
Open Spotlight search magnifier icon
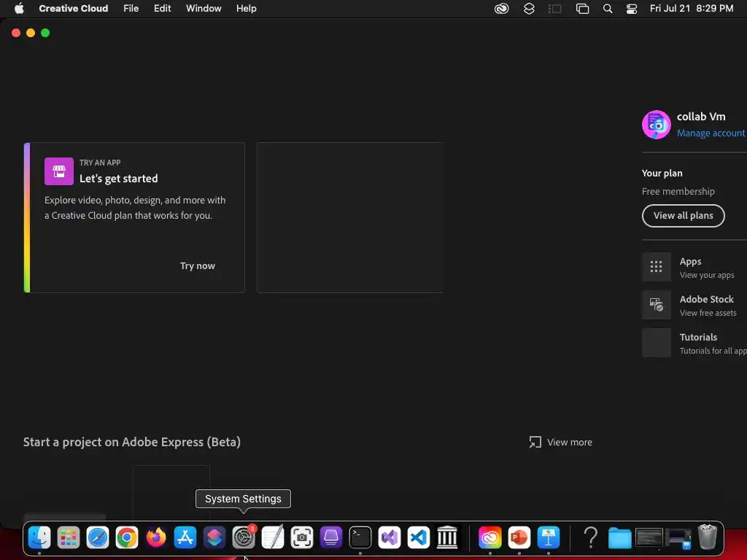coord(608,9)
